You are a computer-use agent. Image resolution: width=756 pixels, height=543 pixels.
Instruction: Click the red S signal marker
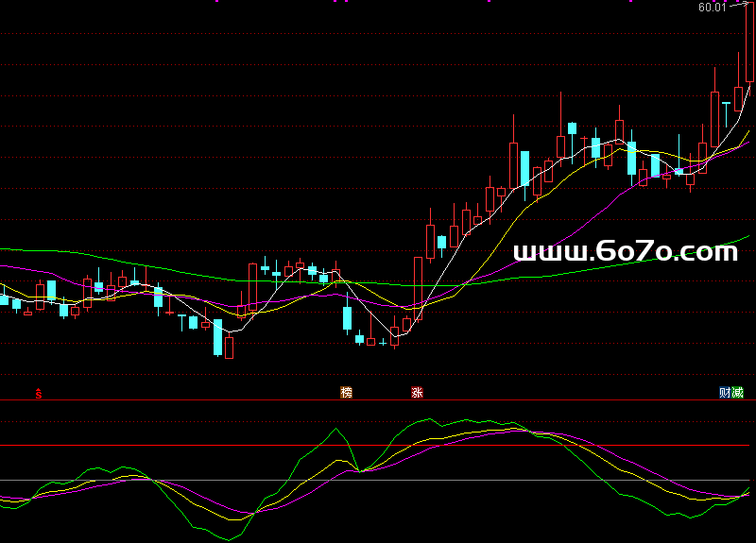[39, 393]
